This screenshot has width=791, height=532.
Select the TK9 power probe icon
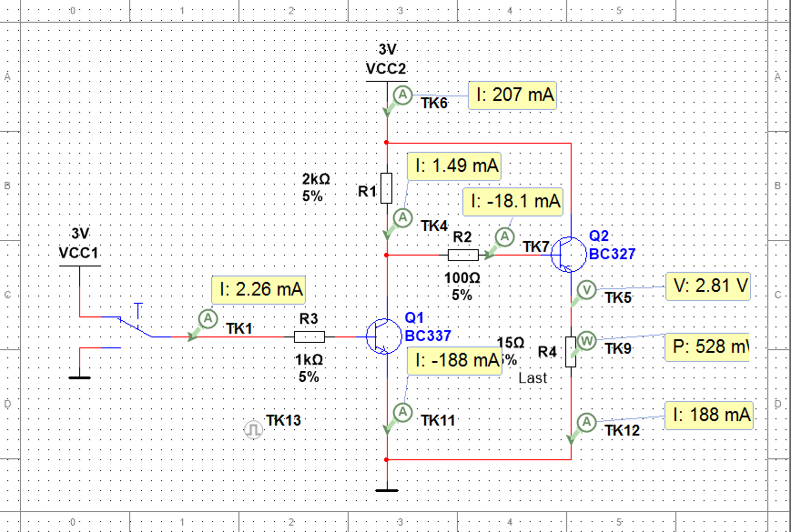(x=587, y=341)
